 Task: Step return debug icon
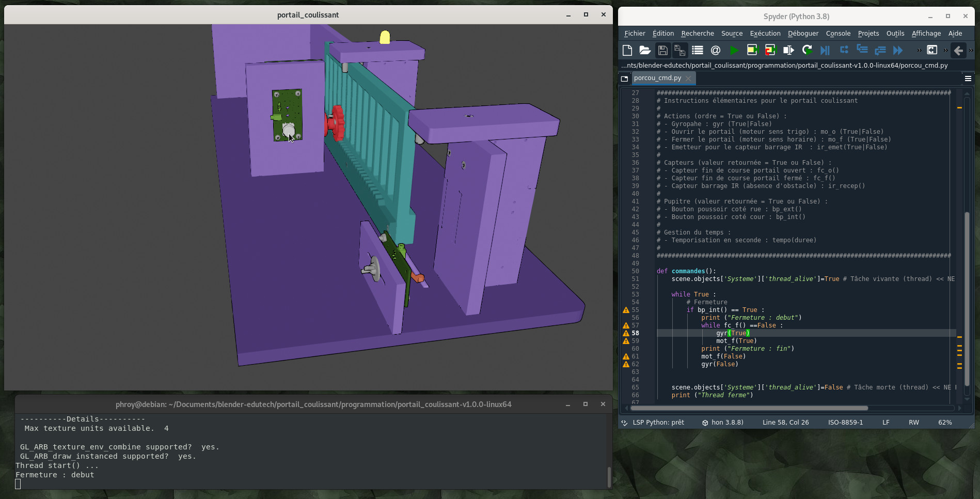coord(880,50)
